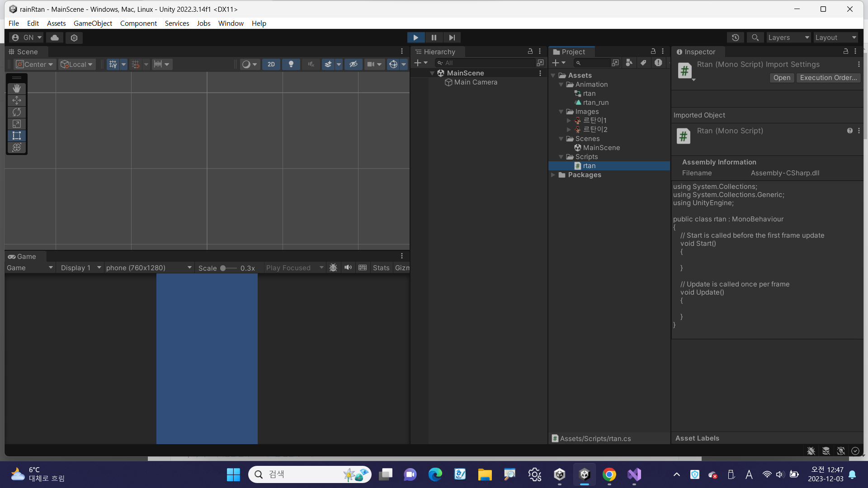Click the debugger bug icon in status bar

tap(811, 450)
